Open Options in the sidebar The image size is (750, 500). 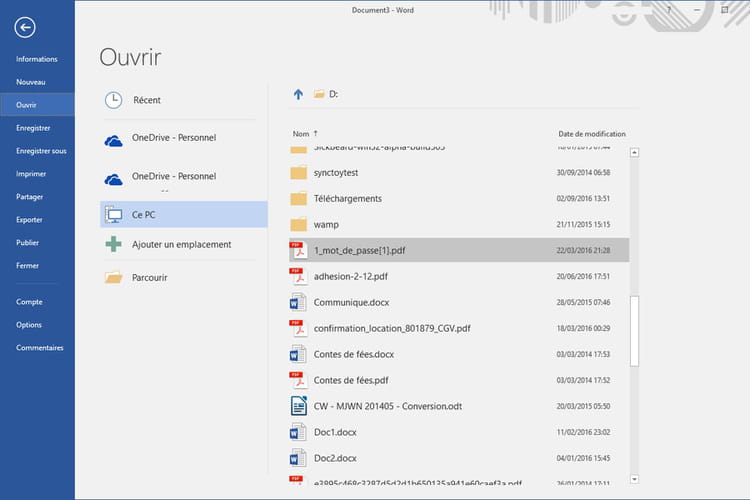[x=29, y=325]
